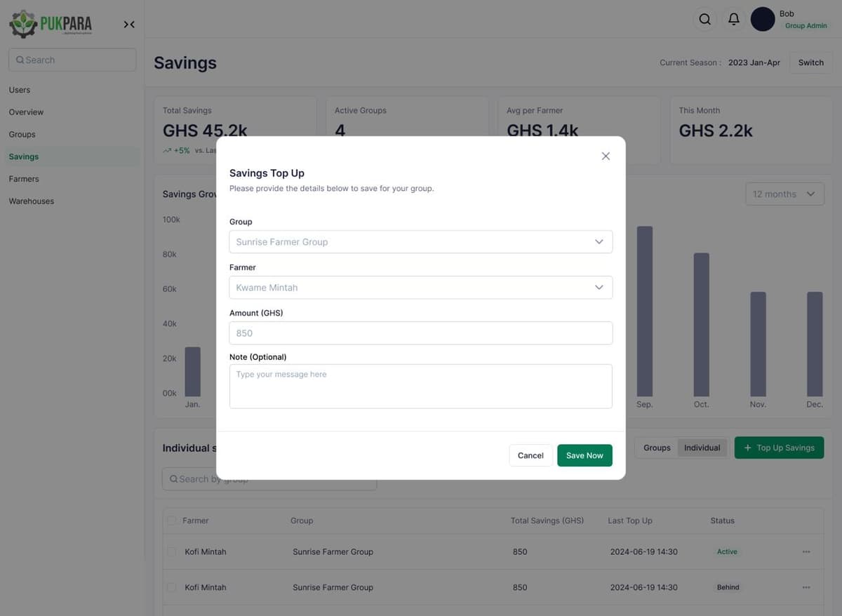Open the Group dropdown showing Sunrise Farmer Group
Viewport: 842px width, 616px height.
(420, 241)
